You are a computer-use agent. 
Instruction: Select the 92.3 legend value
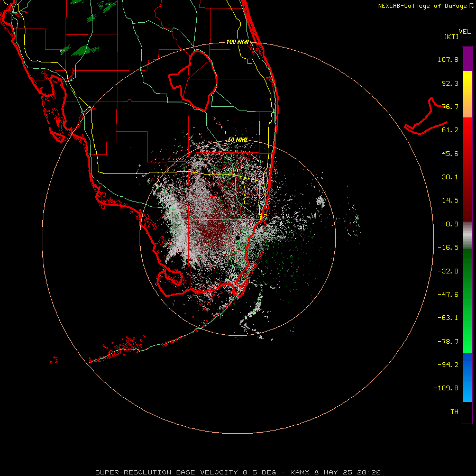[x=450, y=83]
